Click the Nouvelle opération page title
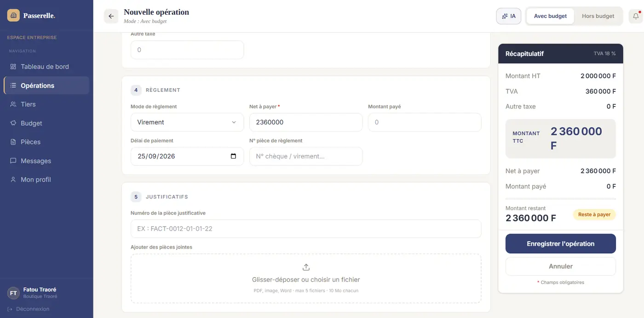This screenshot has width=644, height=318. pos(156,12)
